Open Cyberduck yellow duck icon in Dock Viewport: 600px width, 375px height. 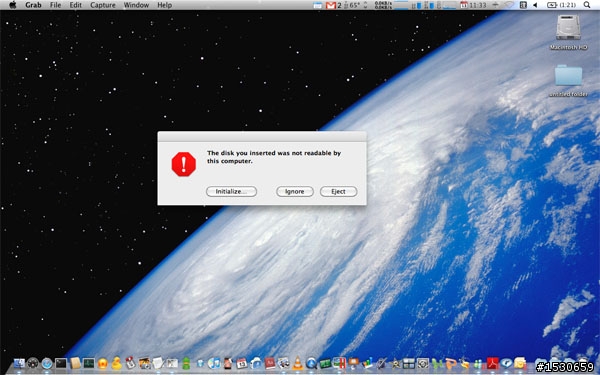(116, 363)
